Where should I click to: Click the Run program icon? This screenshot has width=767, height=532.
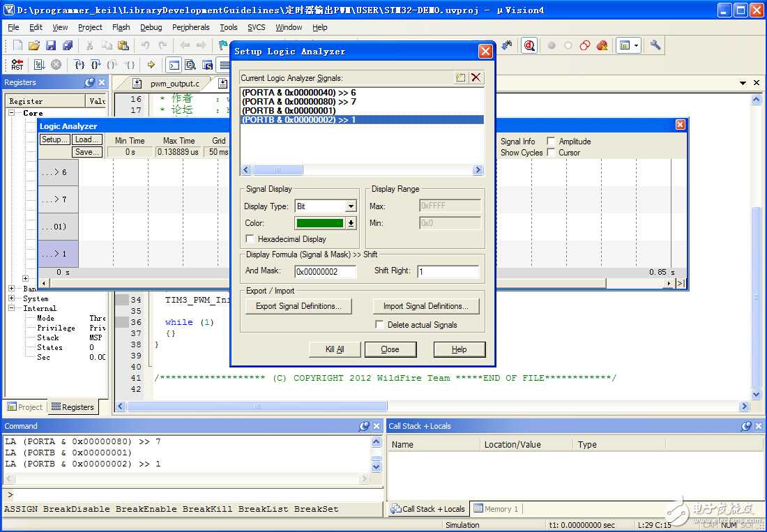coord(39,65)
